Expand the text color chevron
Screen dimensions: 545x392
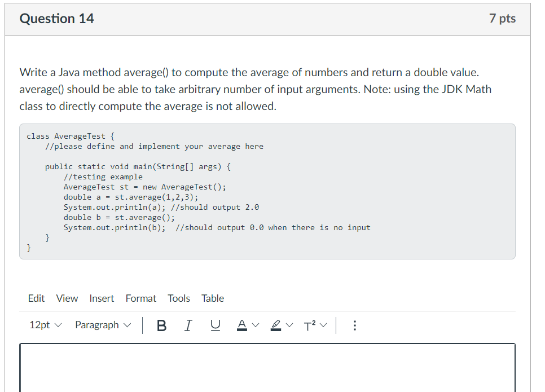point(255,325)
